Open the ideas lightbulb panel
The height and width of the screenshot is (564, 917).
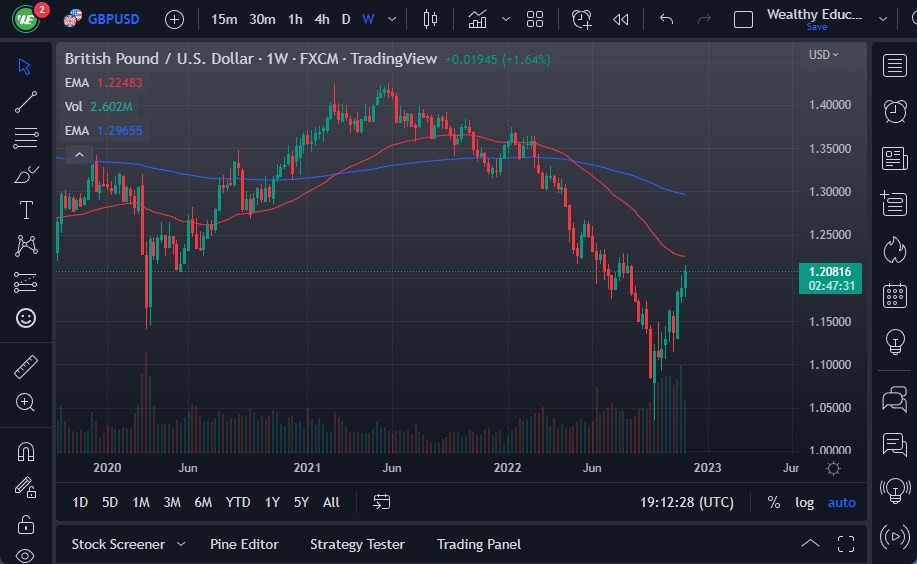pyautogui.click(x=894, y=342)
